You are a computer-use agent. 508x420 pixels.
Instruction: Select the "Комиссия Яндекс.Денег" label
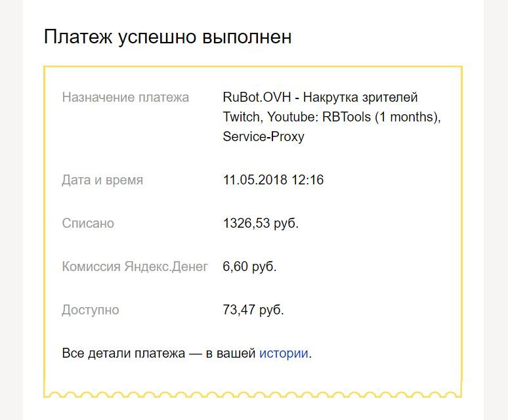click(x=135, y=266)
